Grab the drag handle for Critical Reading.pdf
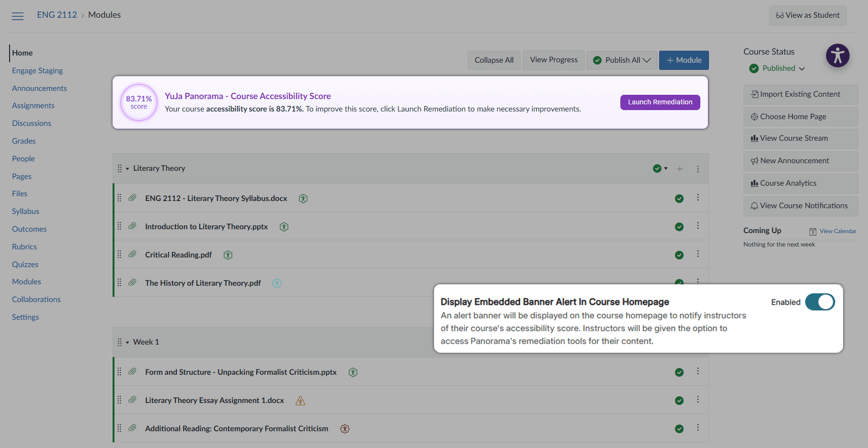 coord(119,254)
